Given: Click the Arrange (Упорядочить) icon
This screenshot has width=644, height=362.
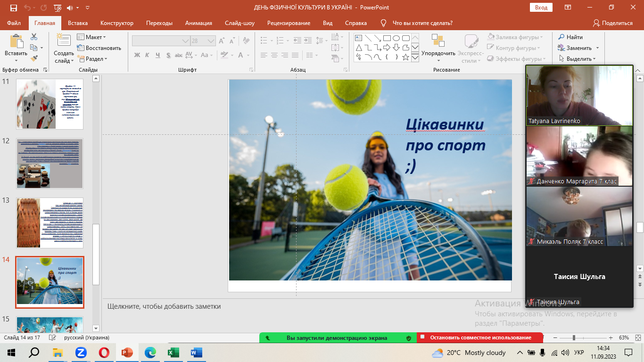Looking at the screenshot, I should click(x=438, y=41).
